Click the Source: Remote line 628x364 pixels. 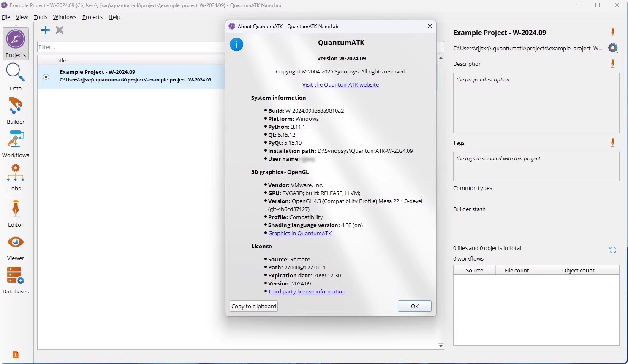click(x=289, y=259)
